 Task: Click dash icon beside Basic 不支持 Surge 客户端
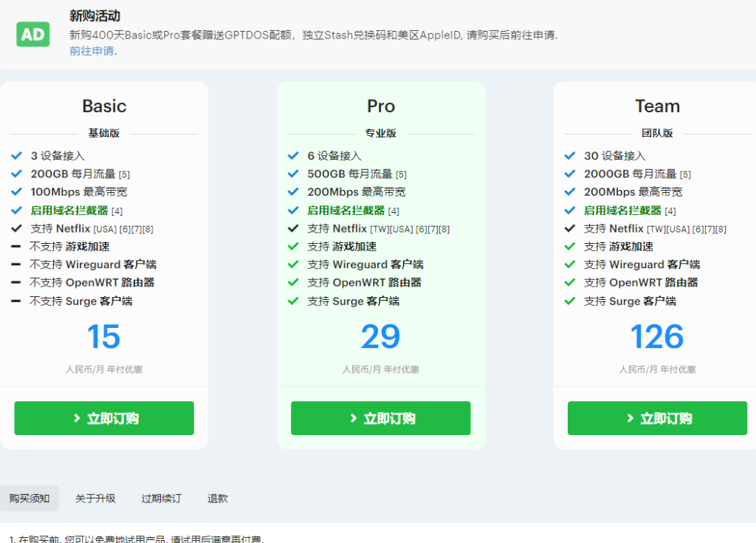point(16,301)
